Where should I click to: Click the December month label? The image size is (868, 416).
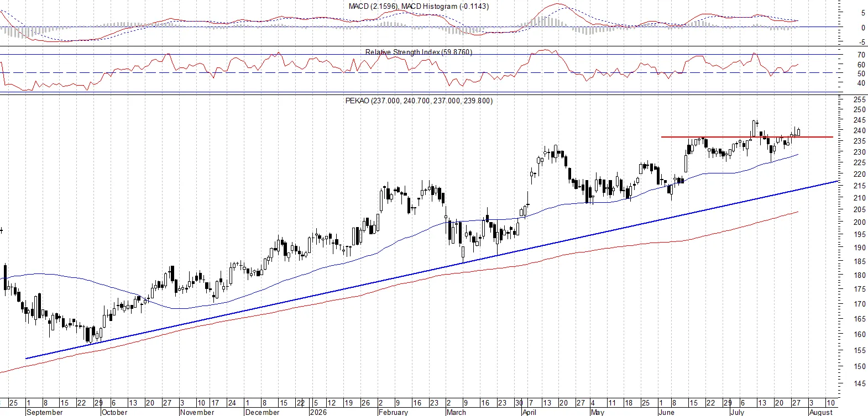pyautogui.click(x=262, y=412)
